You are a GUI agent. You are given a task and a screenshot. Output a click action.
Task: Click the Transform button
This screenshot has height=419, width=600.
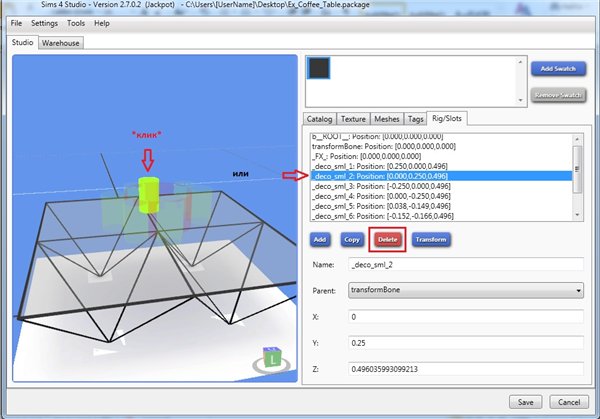pyautogui.click(x=431, y=240)
